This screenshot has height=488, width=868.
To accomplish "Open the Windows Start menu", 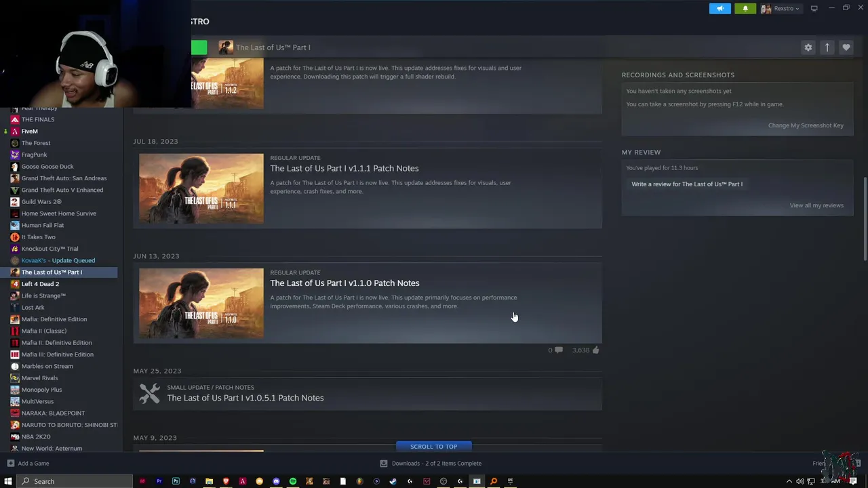I will pos(8,481).
